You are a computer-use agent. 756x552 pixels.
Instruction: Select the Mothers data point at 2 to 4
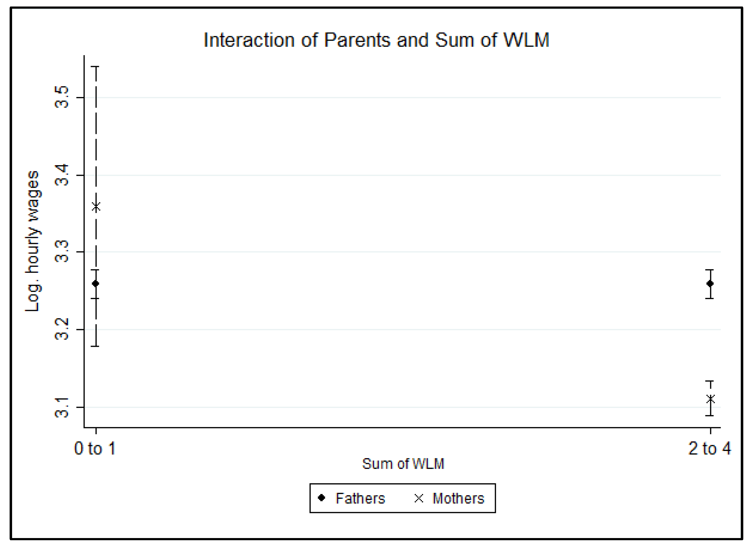pyautogui.click(x=710, y=399)
